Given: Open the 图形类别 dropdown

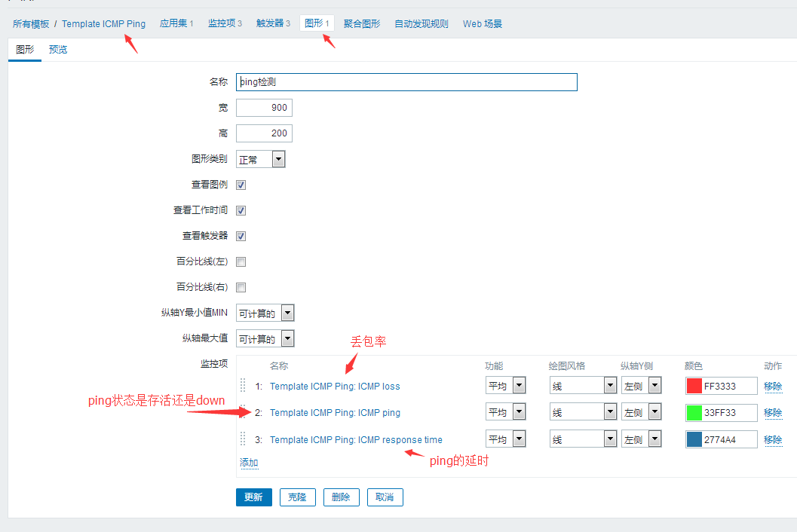Looking at the screenshot, I should click(x=261, y=159).
